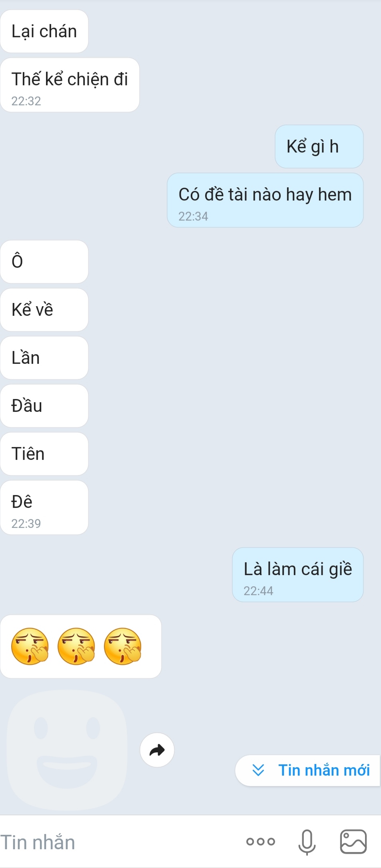Tap the middle smirking emoji
Screen dimensions: 381x868
pos(76,646)
